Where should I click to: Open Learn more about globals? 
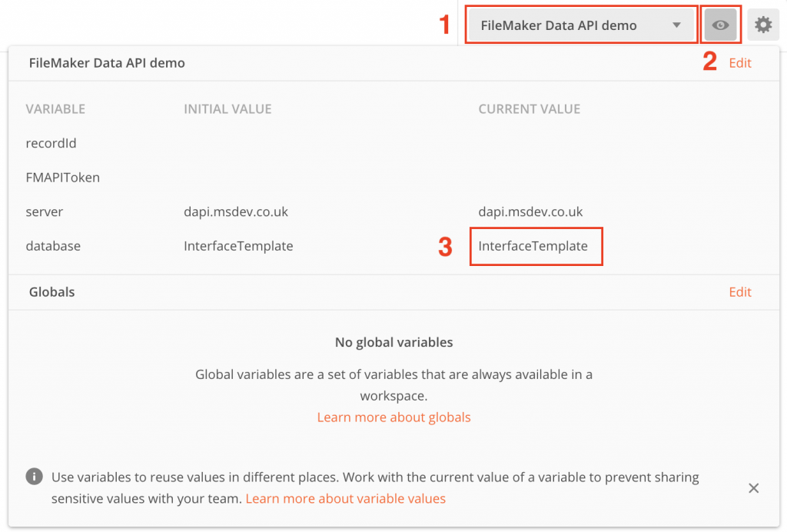pyautogui.click(x=393, y=417)
